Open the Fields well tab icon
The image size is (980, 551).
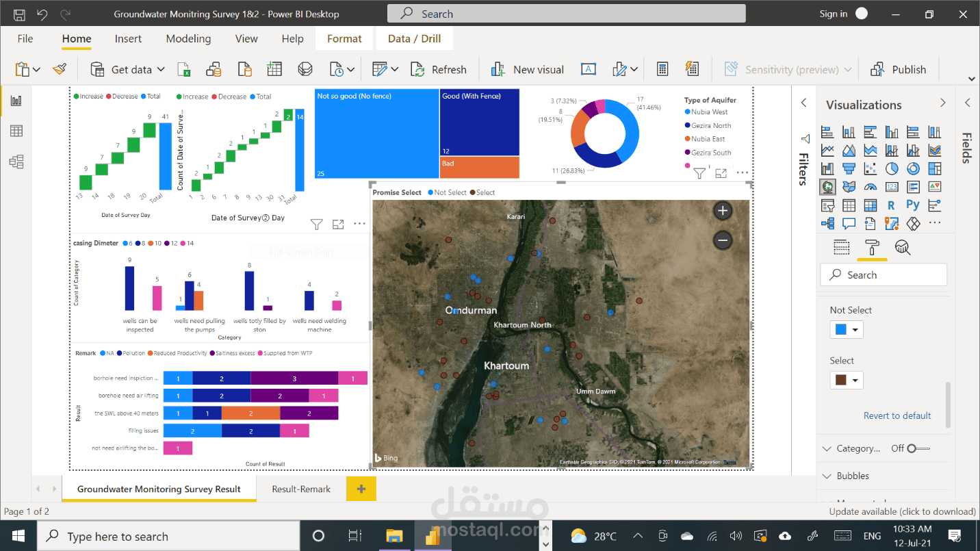tap(842, 248)
